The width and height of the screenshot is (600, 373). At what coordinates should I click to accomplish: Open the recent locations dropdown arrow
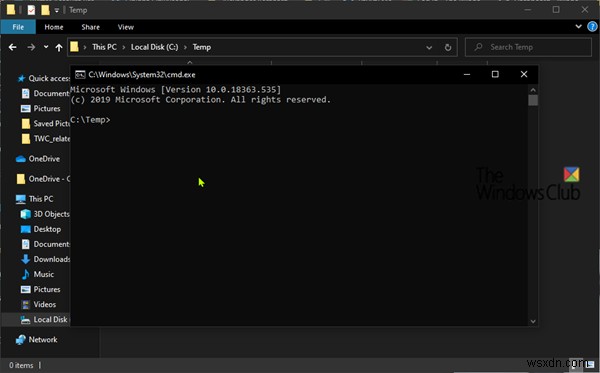pos(46,47)
